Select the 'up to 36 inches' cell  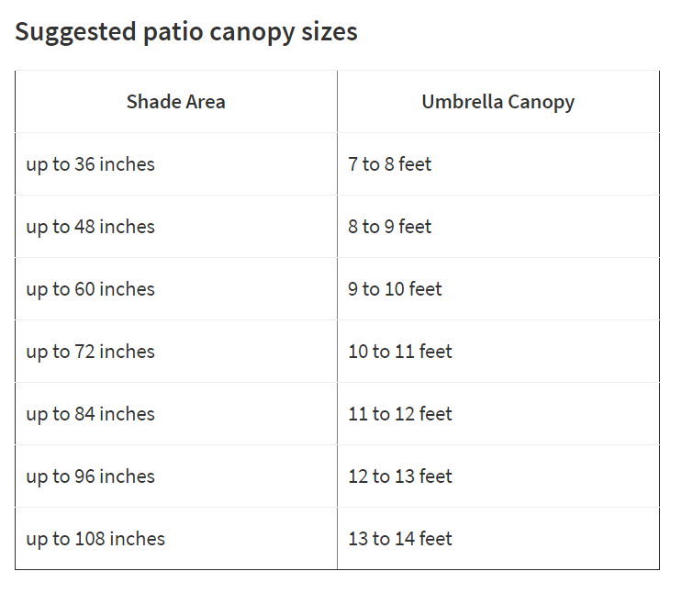91,164
